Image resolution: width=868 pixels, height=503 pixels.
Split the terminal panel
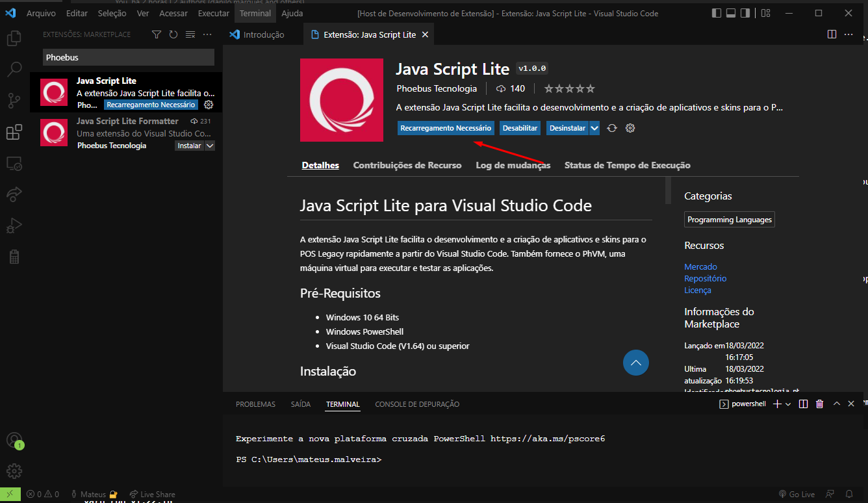(804, 404)
